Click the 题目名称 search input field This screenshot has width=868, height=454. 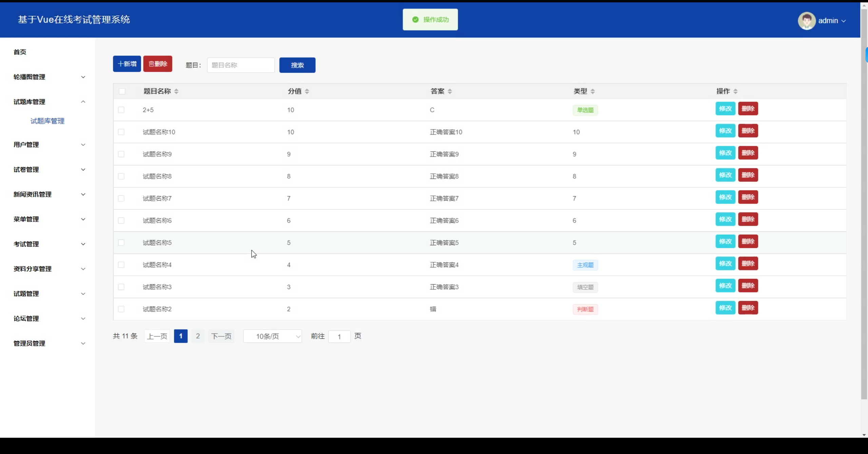pyautogui.click(x=241, y=65)
